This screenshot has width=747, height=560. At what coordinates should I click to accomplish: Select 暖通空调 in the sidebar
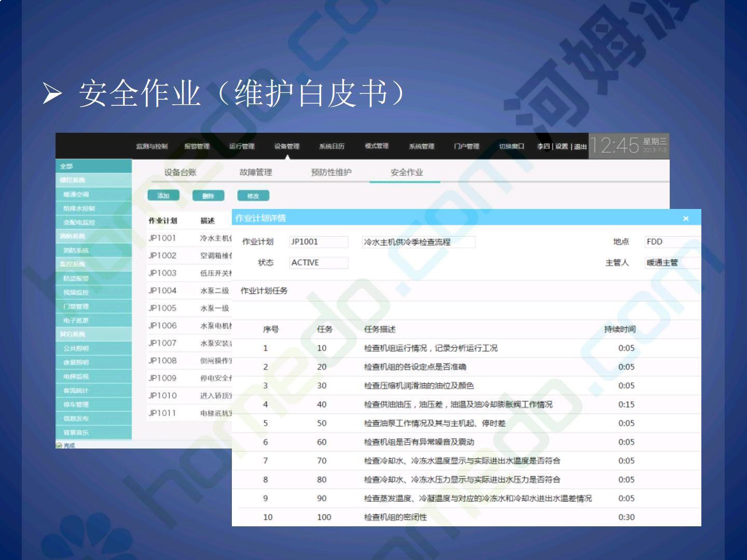(76, 194)
